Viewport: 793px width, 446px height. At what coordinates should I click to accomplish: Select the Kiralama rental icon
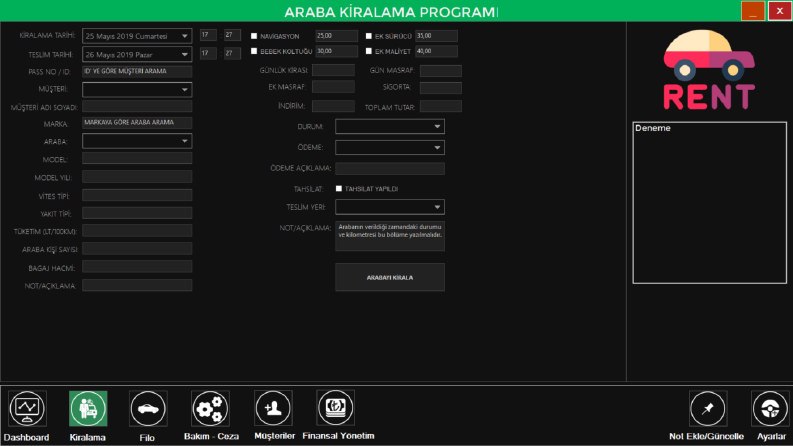(88, 409)
